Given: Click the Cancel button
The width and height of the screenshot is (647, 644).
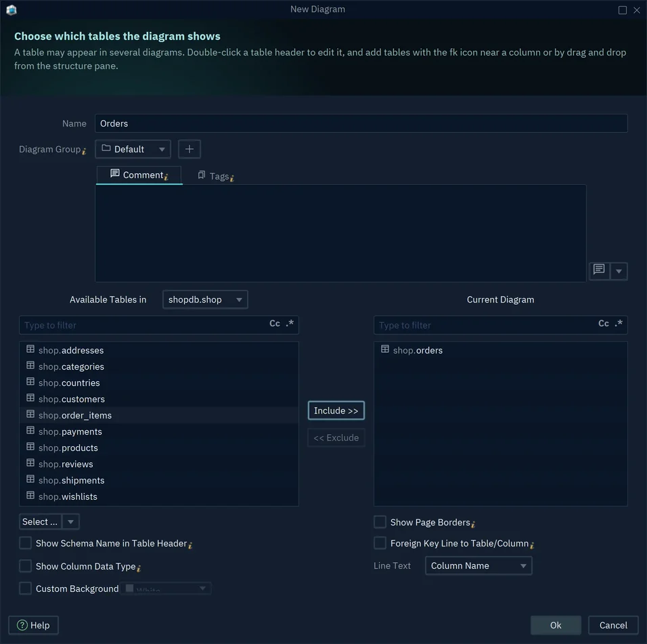Looking at the screenshot, I should point(613,626).
